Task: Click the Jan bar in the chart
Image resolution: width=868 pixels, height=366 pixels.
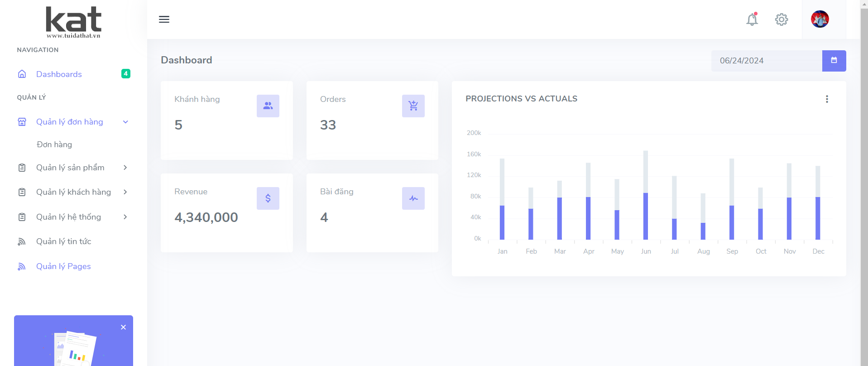Action: pos(502,199)
